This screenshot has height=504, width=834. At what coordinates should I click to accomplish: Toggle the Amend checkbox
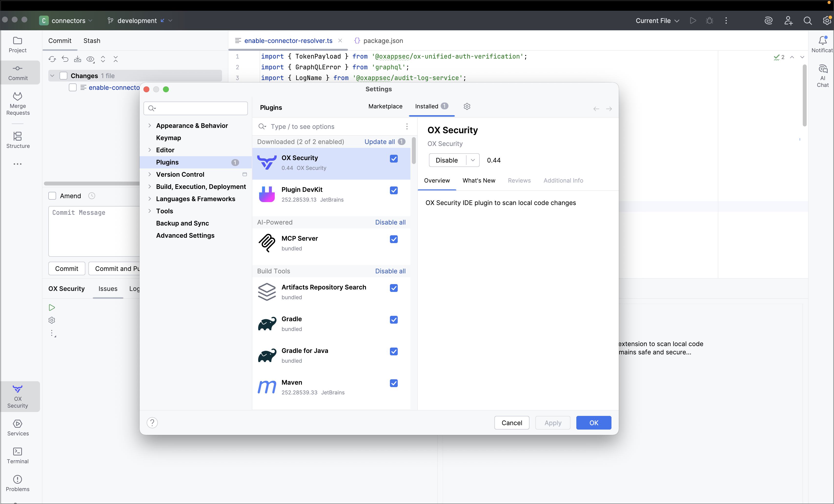click(x=52, y=196)
